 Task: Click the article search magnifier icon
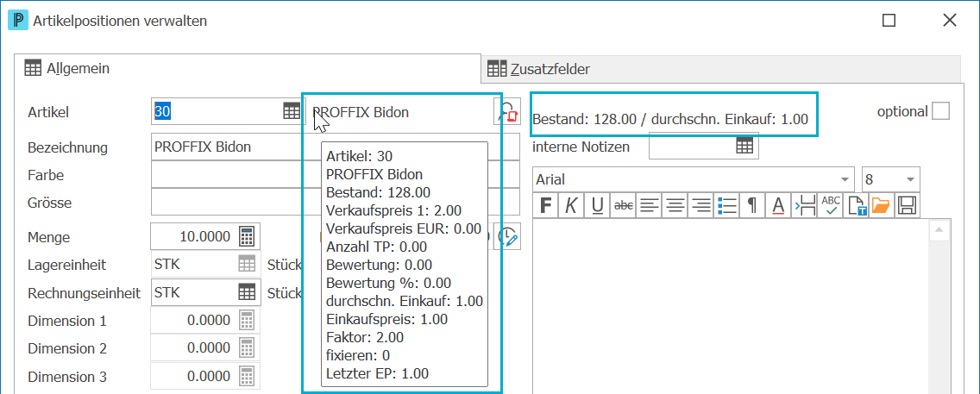click(x=507, y=112)
